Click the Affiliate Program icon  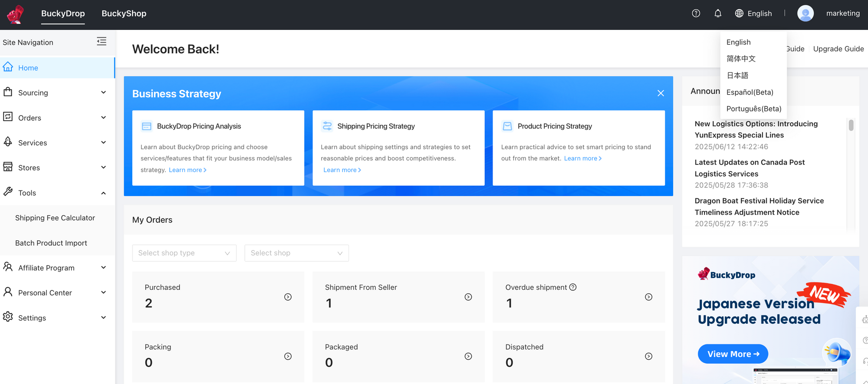(8, 267)
